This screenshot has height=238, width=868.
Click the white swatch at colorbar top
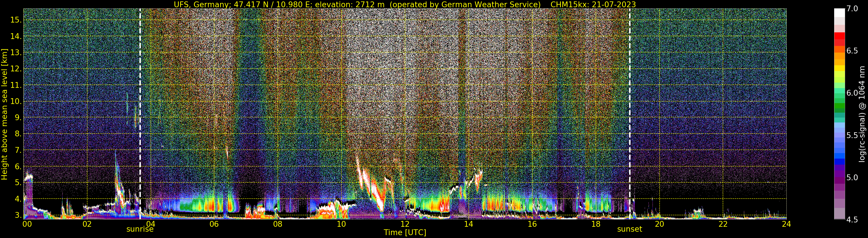[x=839, y=12]
